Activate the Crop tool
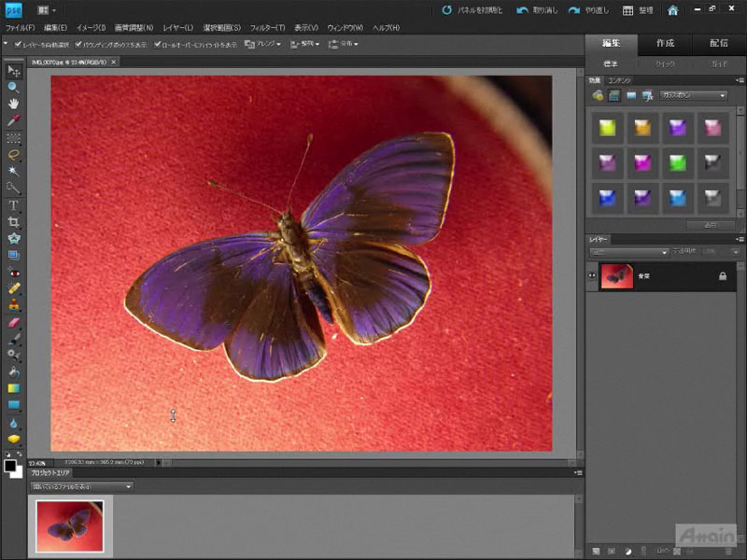This screenshot has height=560, width=747. pos(13,221)
